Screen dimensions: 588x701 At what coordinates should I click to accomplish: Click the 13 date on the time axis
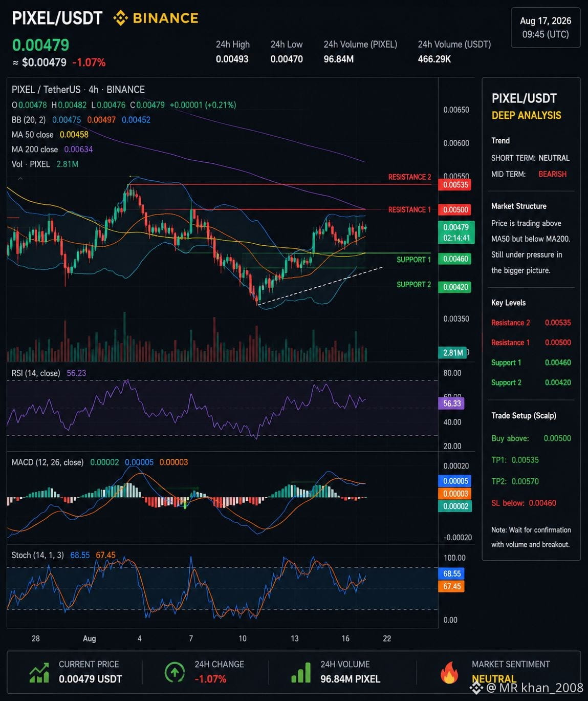[295, 639]
